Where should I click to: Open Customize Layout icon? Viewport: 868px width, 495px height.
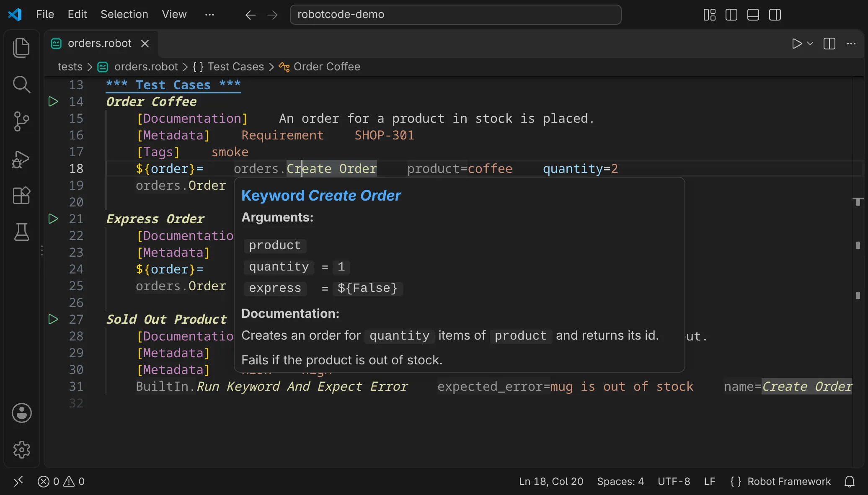click(709, 15)
